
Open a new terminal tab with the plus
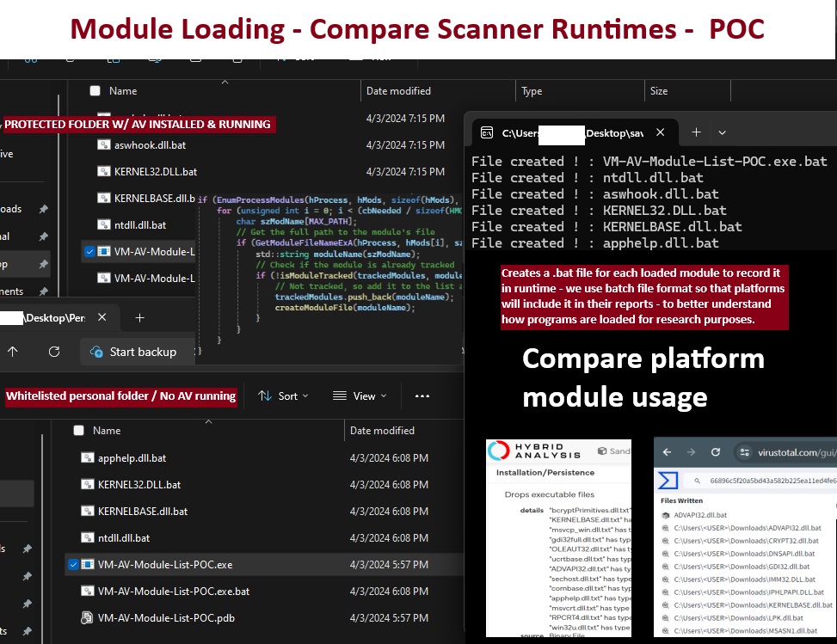(x=696, y=132)
